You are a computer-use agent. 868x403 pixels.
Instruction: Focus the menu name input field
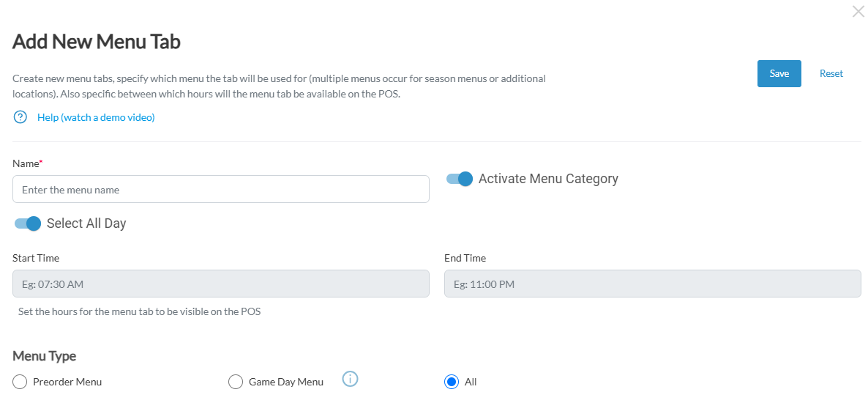[220, 189]
